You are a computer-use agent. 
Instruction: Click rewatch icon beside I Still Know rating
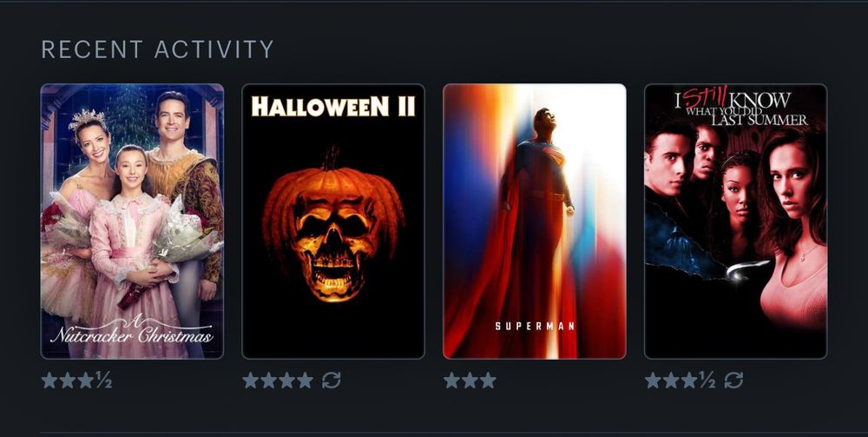click(x=734, y=380)
